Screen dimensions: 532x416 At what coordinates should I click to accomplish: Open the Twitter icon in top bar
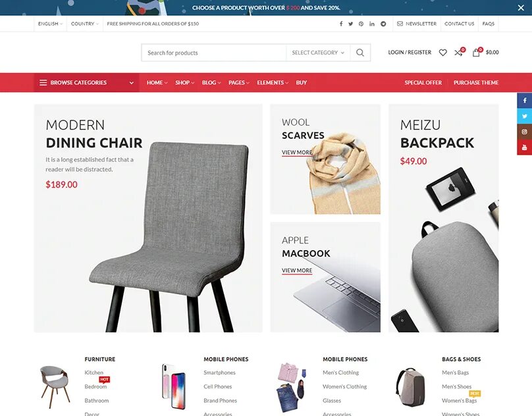click(350, 24)
